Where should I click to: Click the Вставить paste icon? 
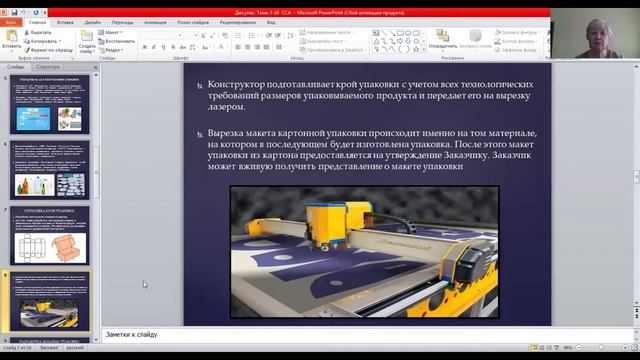click(11, 37)
